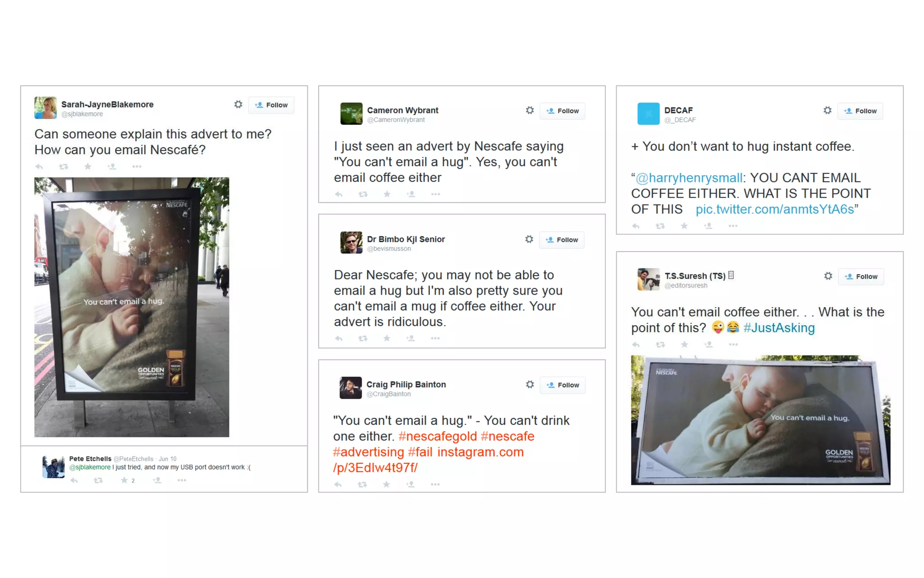The image size is (924, 578).
Task: Open the #JustAsking hashtag
Action: [x=779, y=328]
